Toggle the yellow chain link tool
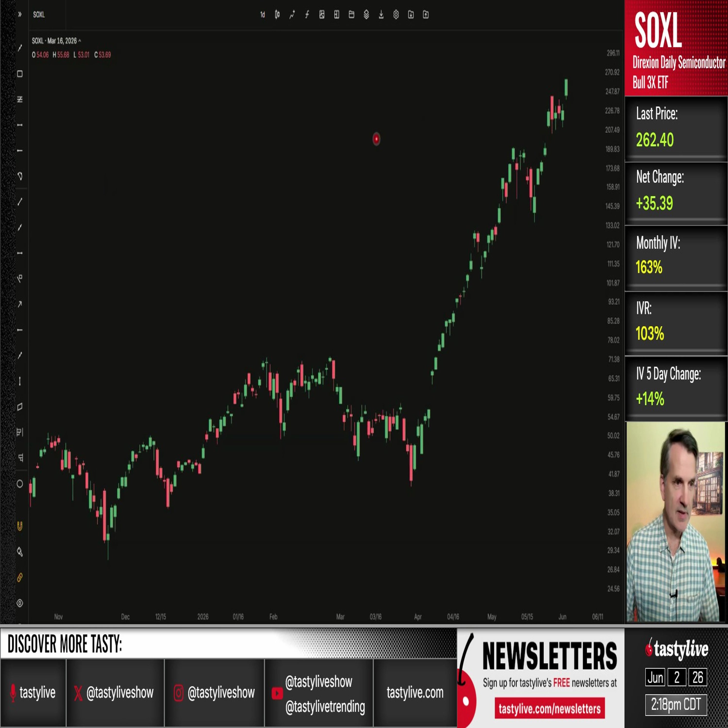Viewport: 728px width, 728px height. pyautogui.click(x=20, y=577)
